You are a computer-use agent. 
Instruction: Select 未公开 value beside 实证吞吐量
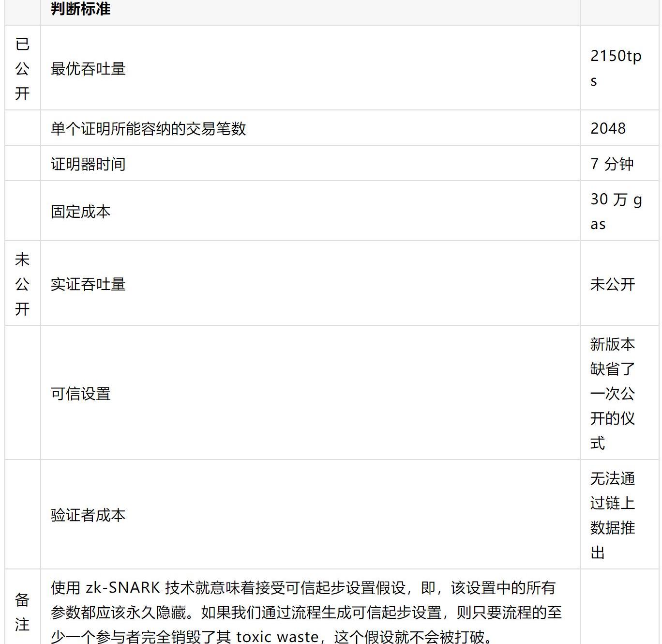click(x=612, y=284)
